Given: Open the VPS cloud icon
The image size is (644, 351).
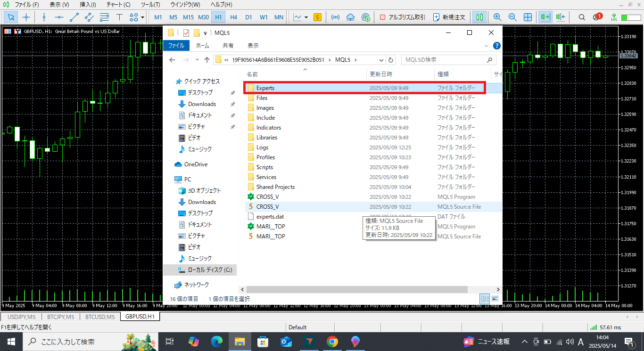Looking at the screenshot, I should (x=350, y=17).
